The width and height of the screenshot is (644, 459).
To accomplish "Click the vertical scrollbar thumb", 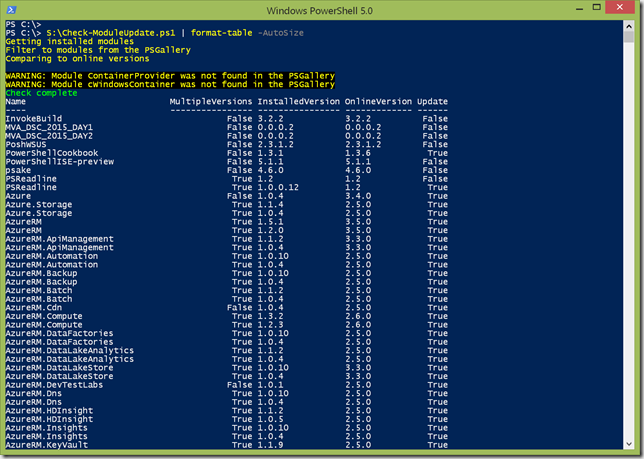I will (629, 37).
